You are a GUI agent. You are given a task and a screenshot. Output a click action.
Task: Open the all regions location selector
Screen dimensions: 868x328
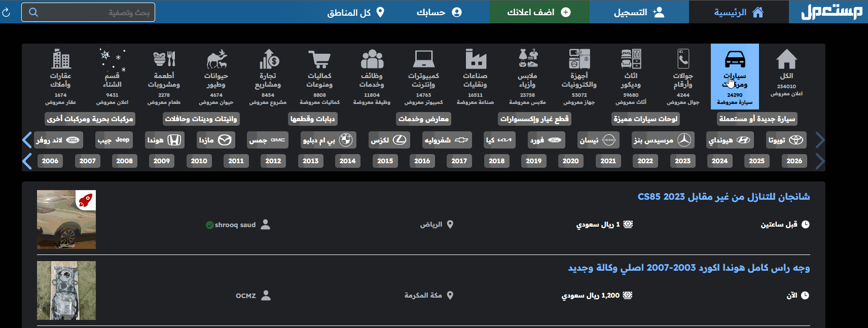(x=355, y=12)
